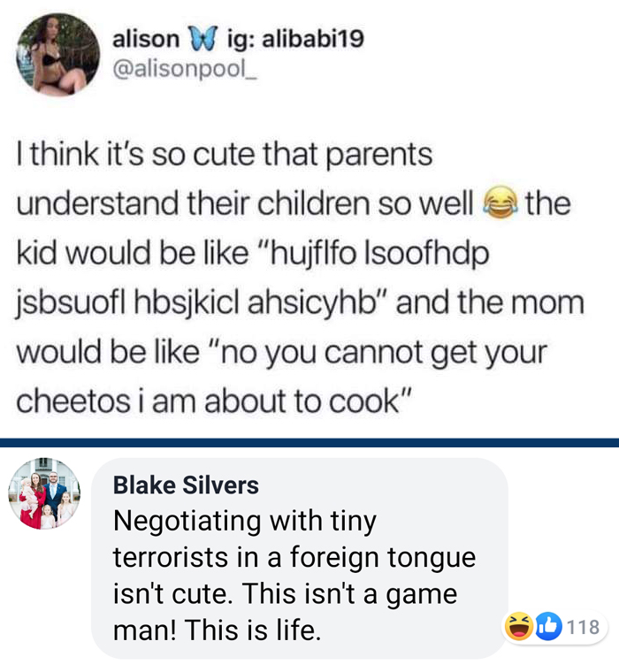Click the butterfly emoji beside alison
The height and width of the screenshot is (672, 619).
(x=203, y=39)
